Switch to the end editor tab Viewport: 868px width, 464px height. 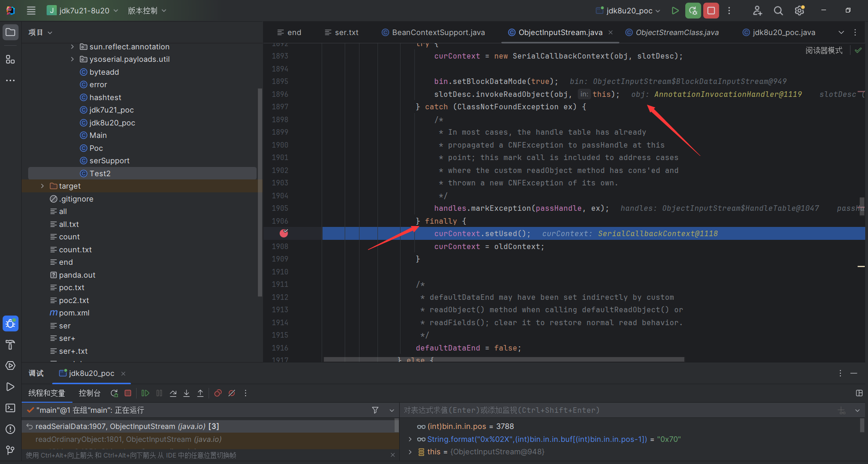tap(289, 32)
